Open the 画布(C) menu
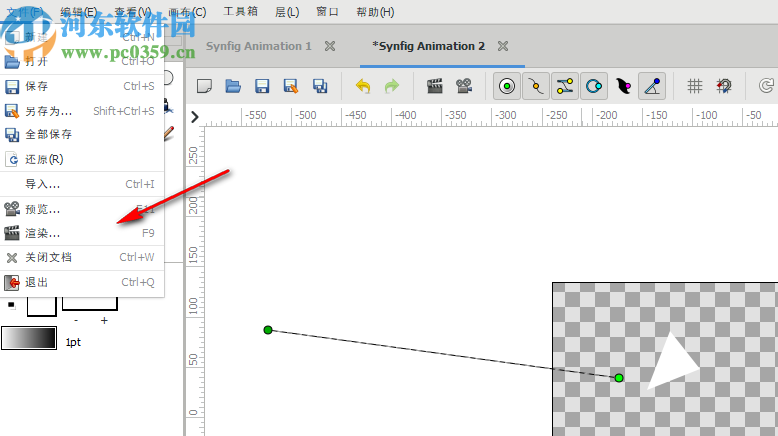 pyautogui.click(x=187, y=12)
